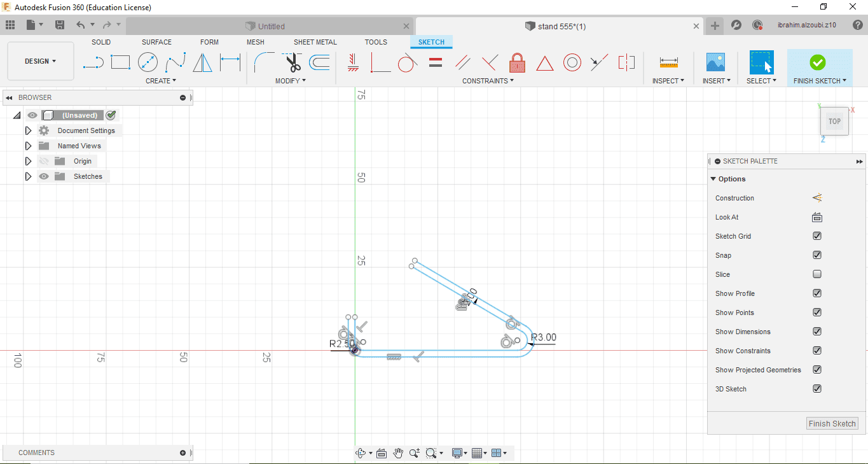Apply the Midpoint triangle constraint
Image resolution: width=868 pixels, height=464 pixels.
click(544, 63)
